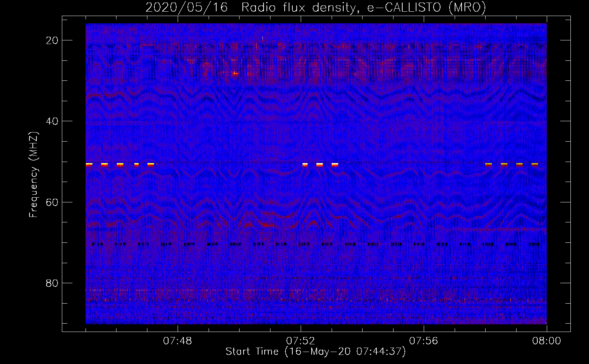Select the date '2020/05/16' in the title
This screenshot has width=589, height=364.
pyautogui.click(x=187, y=7)
